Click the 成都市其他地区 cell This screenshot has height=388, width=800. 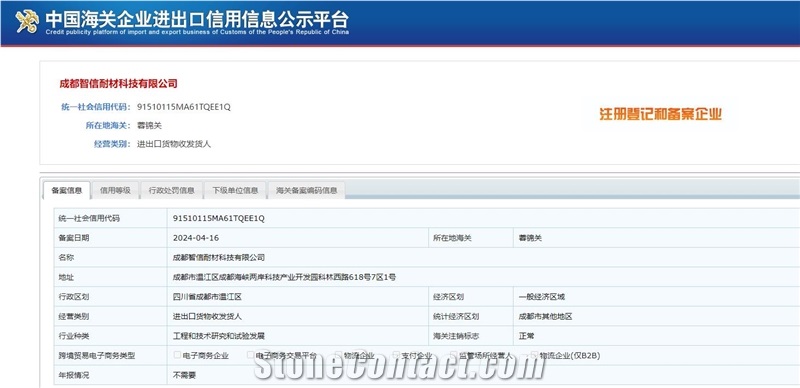pos(545,317)
